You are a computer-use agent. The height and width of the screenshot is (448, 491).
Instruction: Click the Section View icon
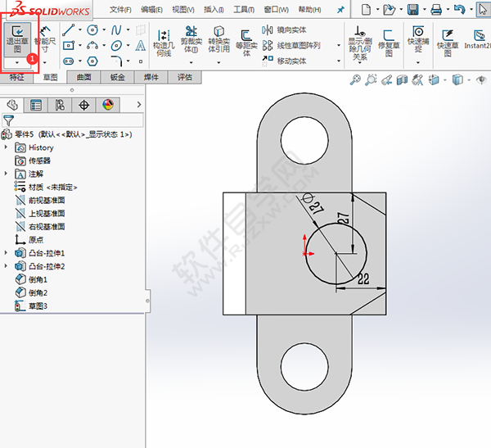coord(402,80)
